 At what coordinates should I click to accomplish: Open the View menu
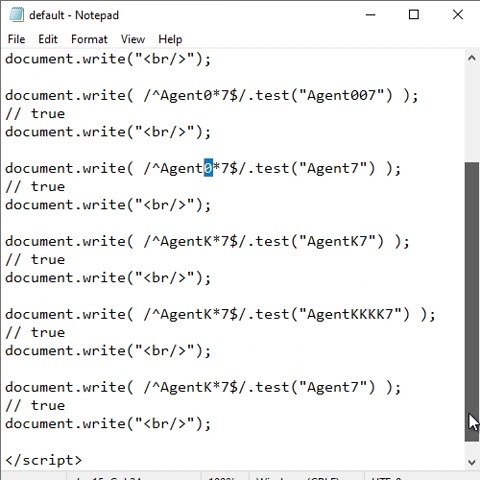tap(133, 39)
